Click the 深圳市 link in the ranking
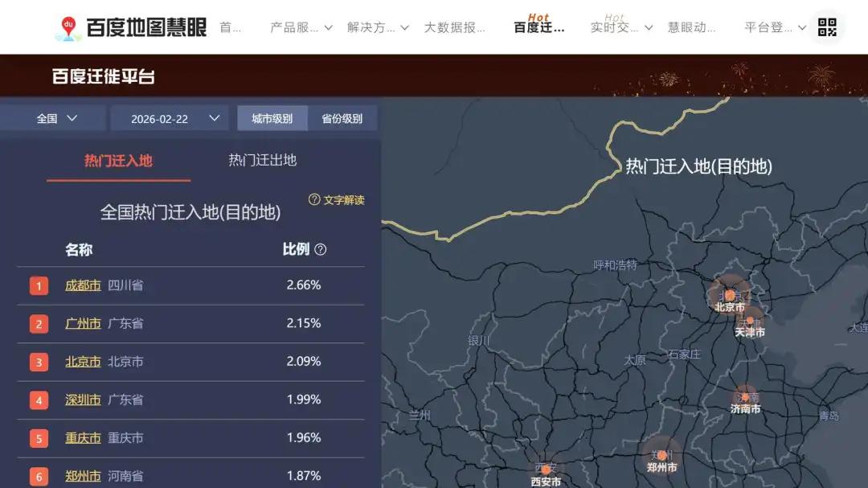Viewport: 868px width, 488px height. [x=83, y=400]
